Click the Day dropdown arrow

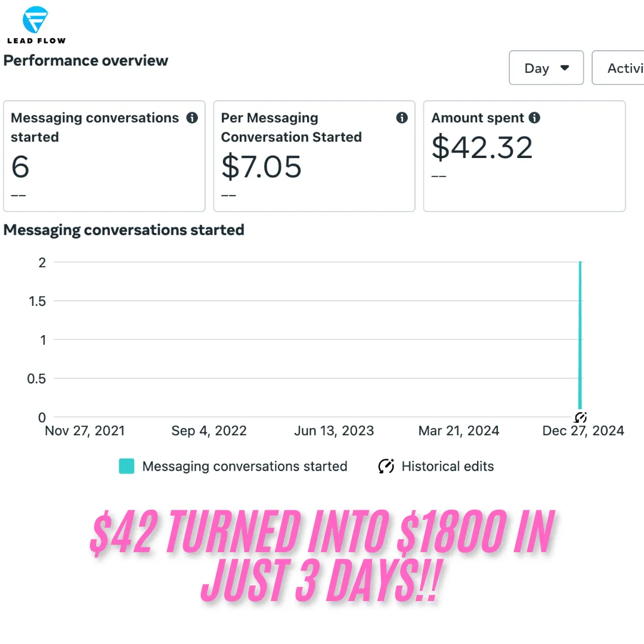coord(565,68)
